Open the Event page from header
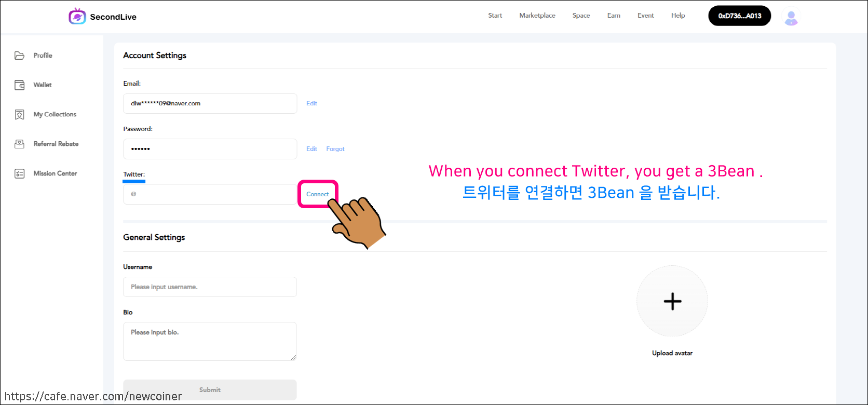868x405 pixels. [x=645, y=16]
